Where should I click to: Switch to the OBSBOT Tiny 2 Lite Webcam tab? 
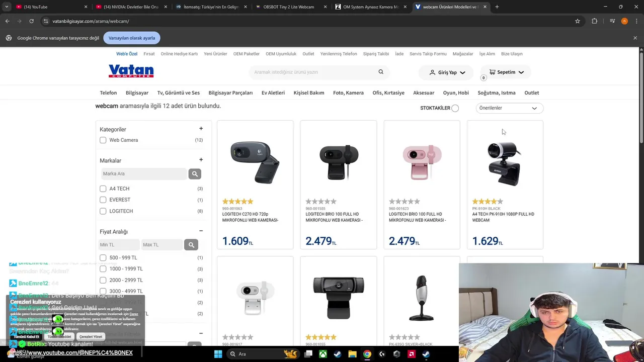[289, 7]
